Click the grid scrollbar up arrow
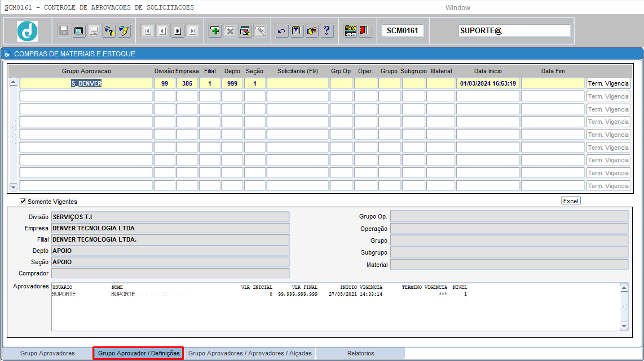Image resolution: width=644 pixels, height=361 pixels. 13,82
